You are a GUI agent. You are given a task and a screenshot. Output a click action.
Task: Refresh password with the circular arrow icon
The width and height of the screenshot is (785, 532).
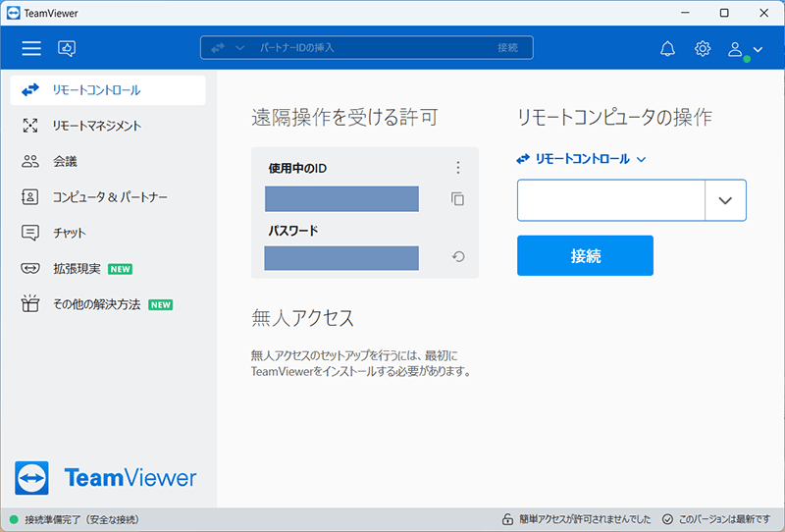click(x=458, y=257)
